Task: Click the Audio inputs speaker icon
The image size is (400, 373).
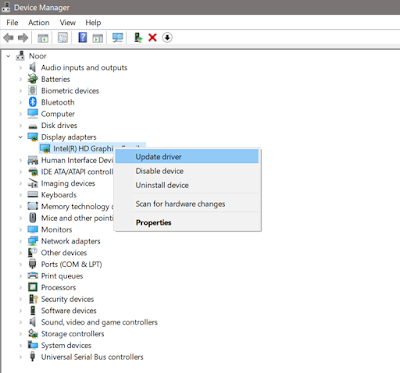Action: (x=33, y=67)
